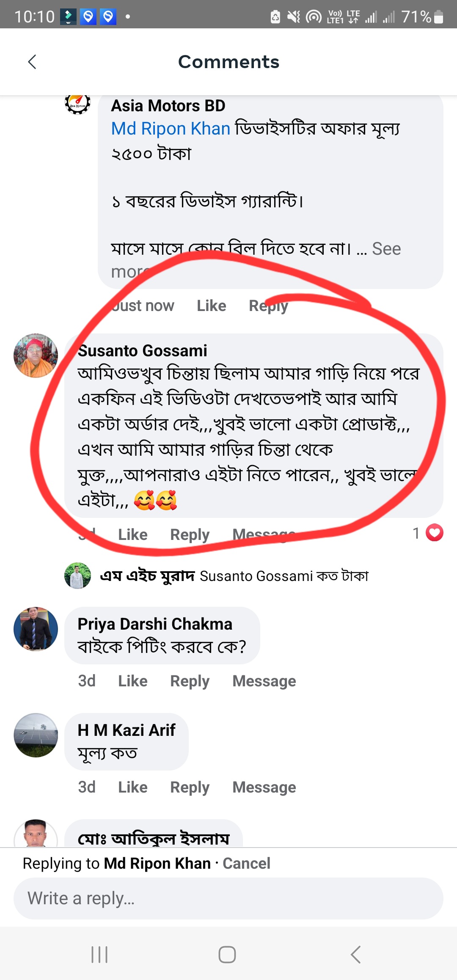Like H M Kazi Arif's comment
The height and width of the screenshot is (980, 457).
pyautogui.click(x=132, y=787)
